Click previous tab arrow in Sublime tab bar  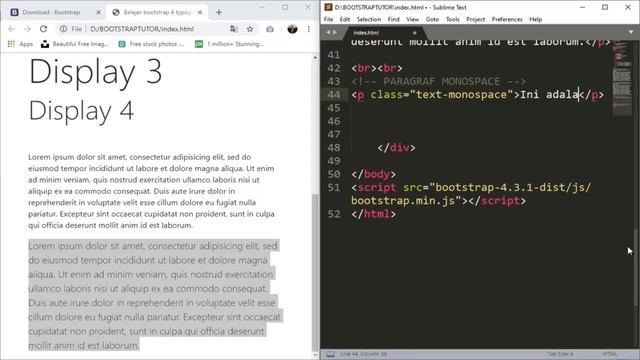click(x=328, y=32)
